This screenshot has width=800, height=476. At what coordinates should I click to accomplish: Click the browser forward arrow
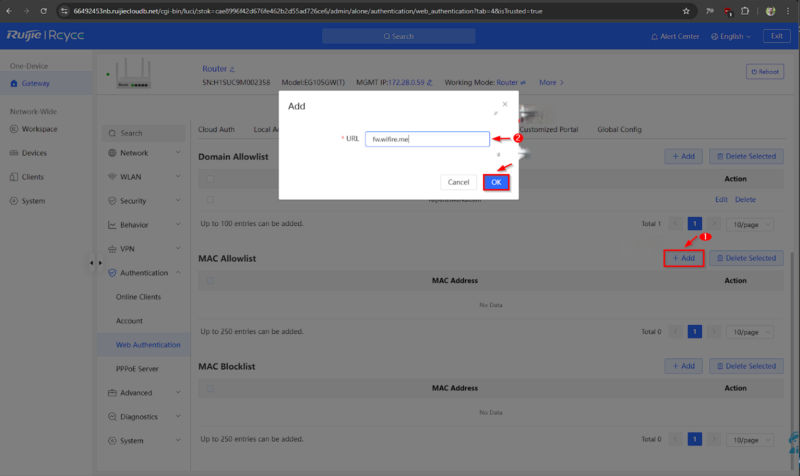26,11
